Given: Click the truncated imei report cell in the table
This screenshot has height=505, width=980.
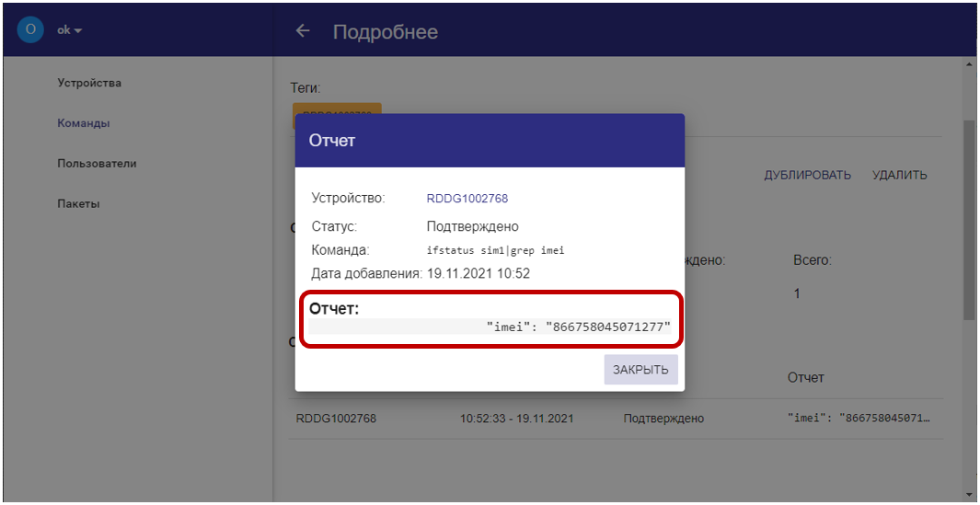Looking at the screenshot, I should [859, 419].
